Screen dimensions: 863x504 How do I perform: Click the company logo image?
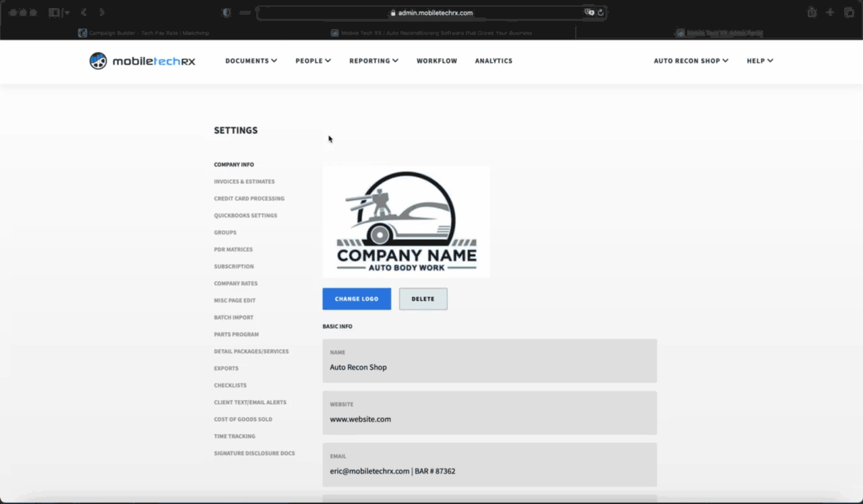click(x=406, y=222)
